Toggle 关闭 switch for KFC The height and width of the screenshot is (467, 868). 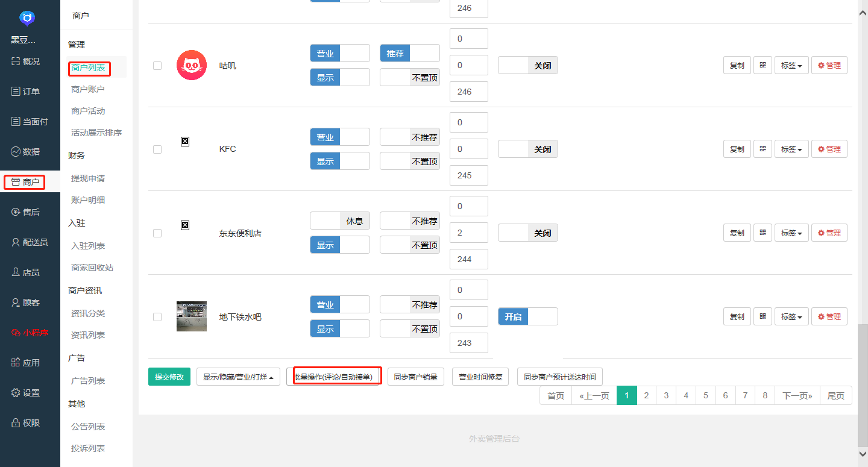pos(528,149)
